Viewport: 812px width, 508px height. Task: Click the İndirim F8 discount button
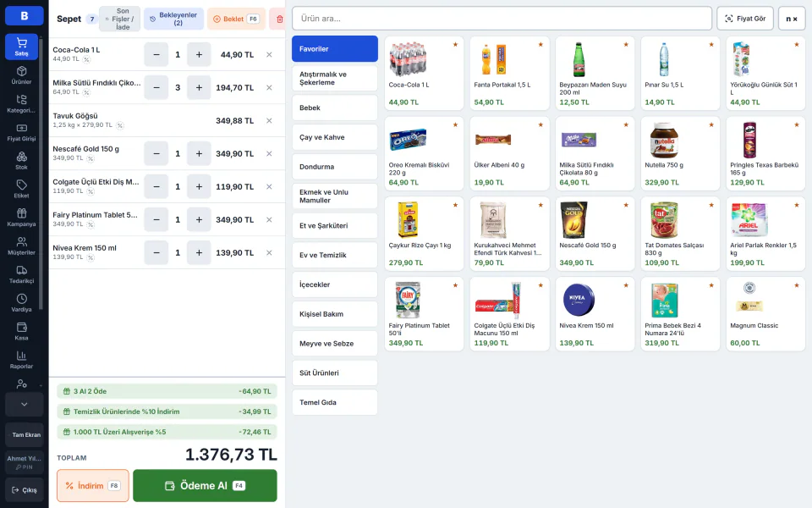[93, 486]
